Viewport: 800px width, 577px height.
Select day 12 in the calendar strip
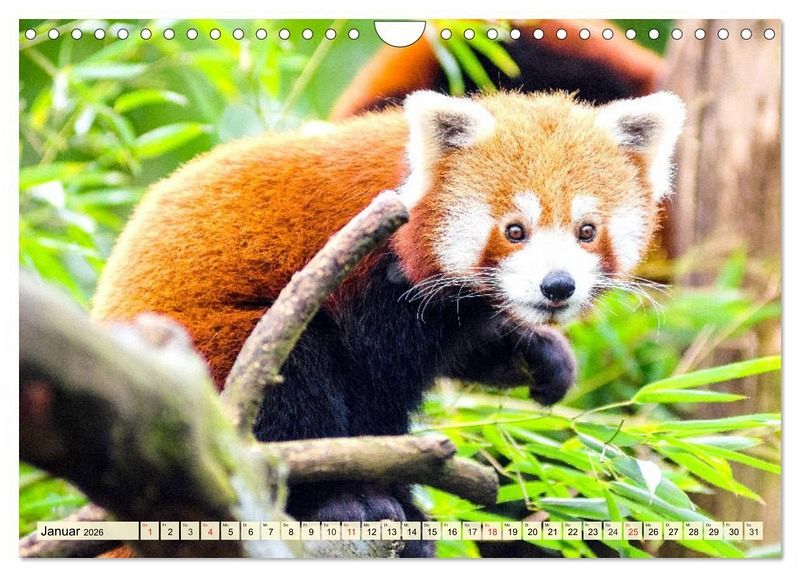coord(371,531)
